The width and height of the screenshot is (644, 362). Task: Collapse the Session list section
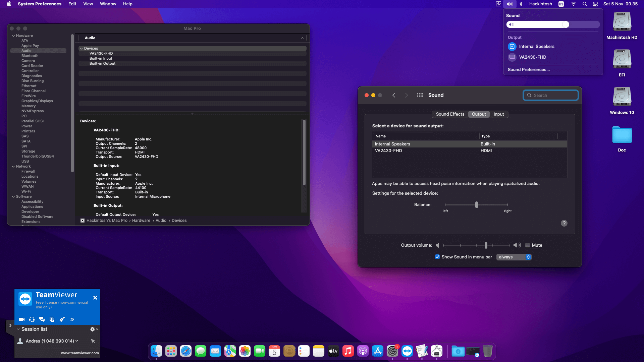[18, 329]
